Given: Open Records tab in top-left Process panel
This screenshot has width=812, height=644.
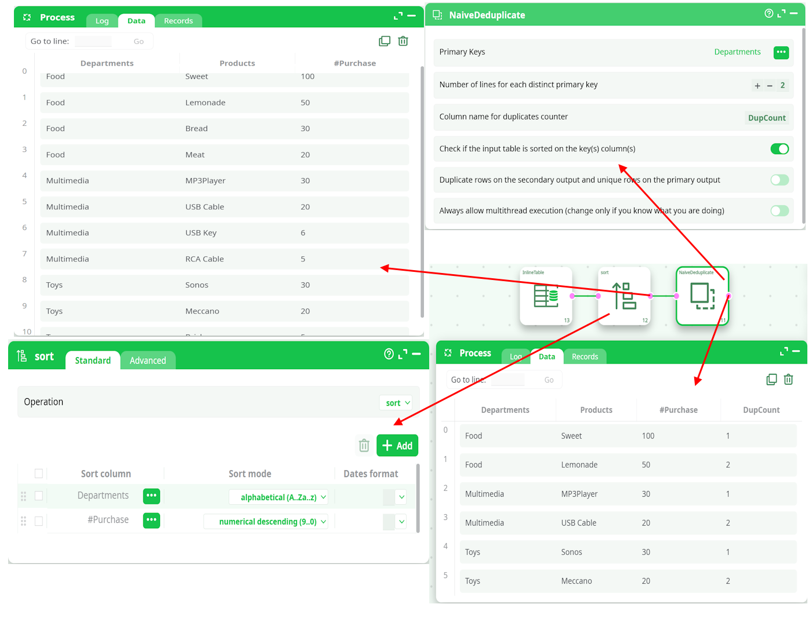Looking at the screenshot, I should pyautogui.click(x=178, y=21).
